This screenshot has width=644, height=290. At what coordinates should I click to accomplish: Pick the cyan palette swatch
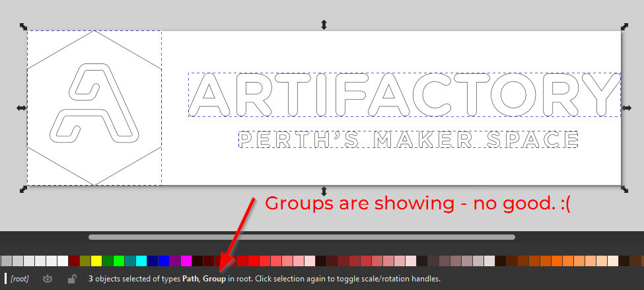click(x=141, y=261)
